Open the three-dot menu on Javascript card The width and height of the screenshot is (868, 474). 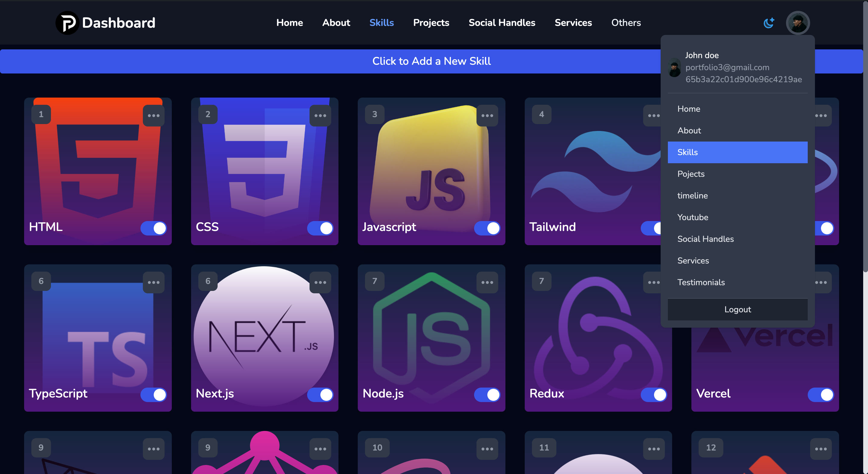click(487, 115)
